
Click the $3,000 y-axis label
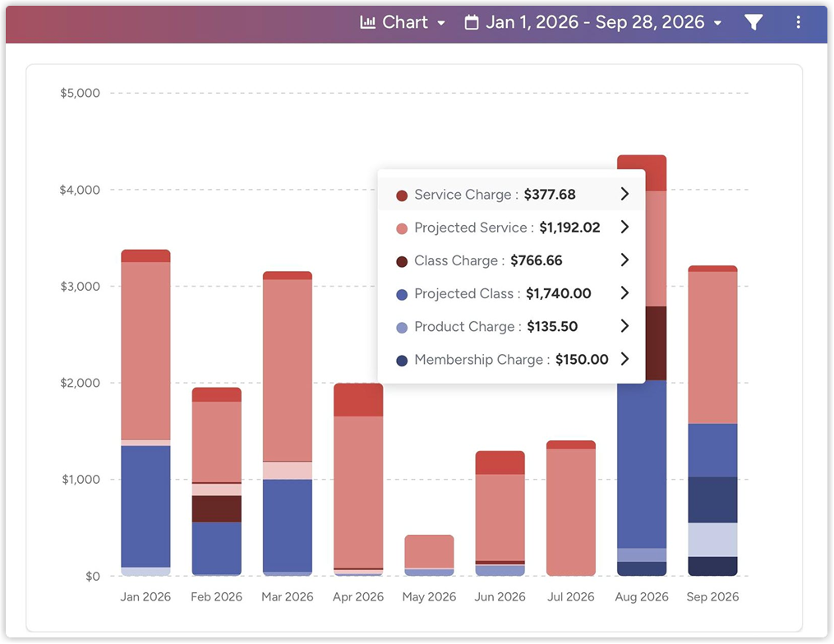pos(80,286)
